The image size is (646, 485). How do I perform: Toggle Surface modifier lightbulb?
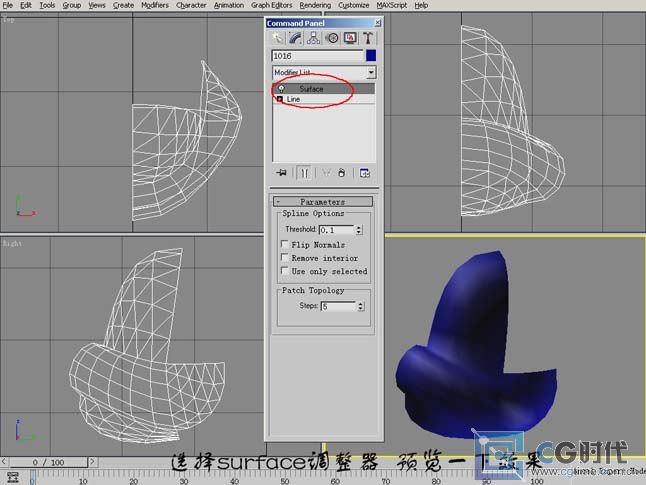281,89
